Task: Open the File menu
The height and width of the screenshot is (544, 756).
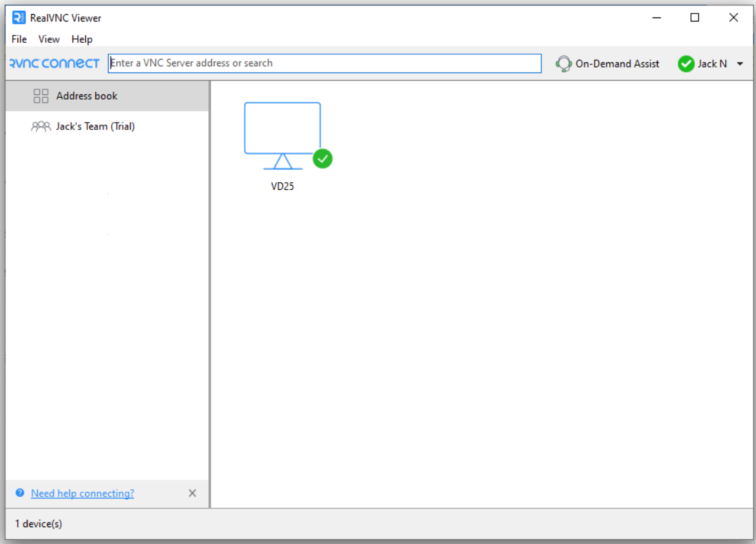Action: tap(19, 39)
